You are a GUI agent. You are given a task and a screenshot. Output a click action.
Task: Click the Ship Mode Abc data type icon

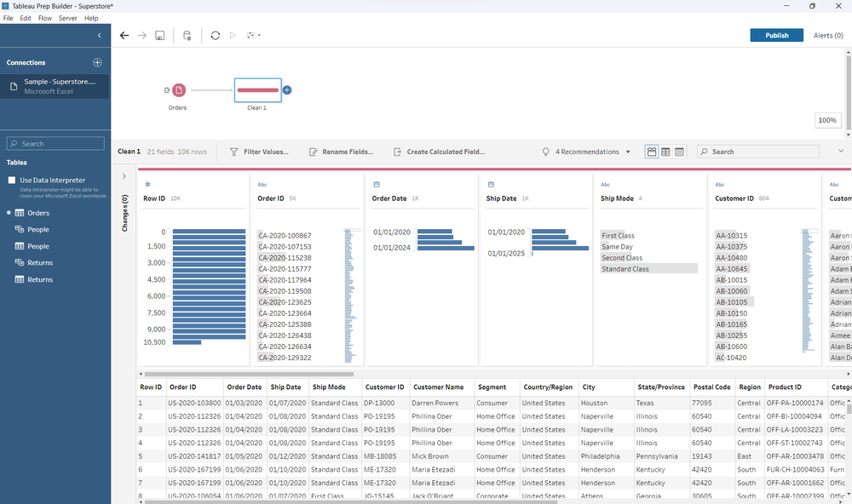pos(605,185)
